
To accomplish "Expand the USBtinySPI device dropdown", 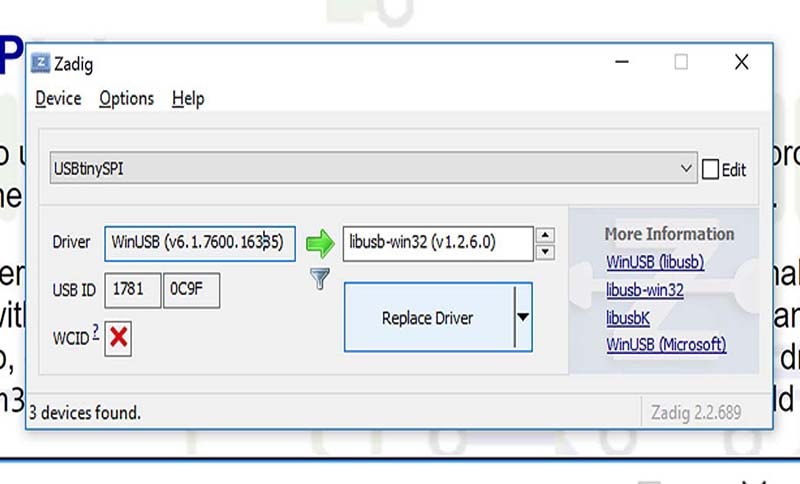I will point(373,168).
